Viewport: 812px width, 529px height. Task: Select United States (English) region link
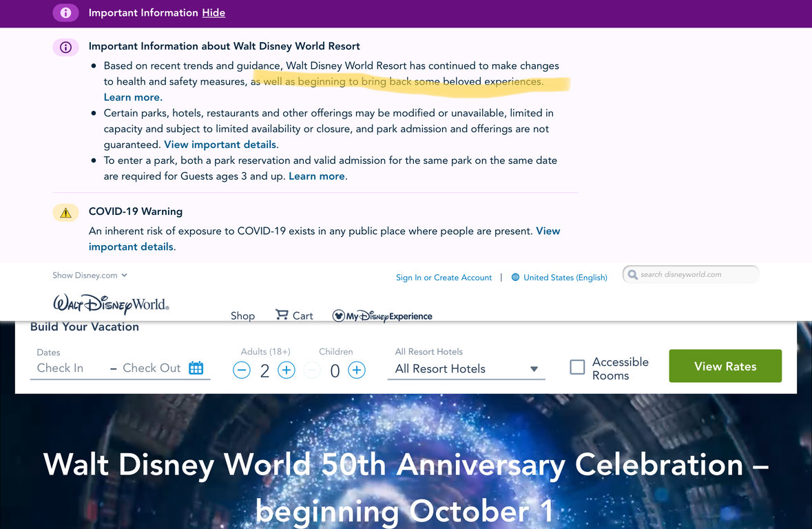[565, 277]
